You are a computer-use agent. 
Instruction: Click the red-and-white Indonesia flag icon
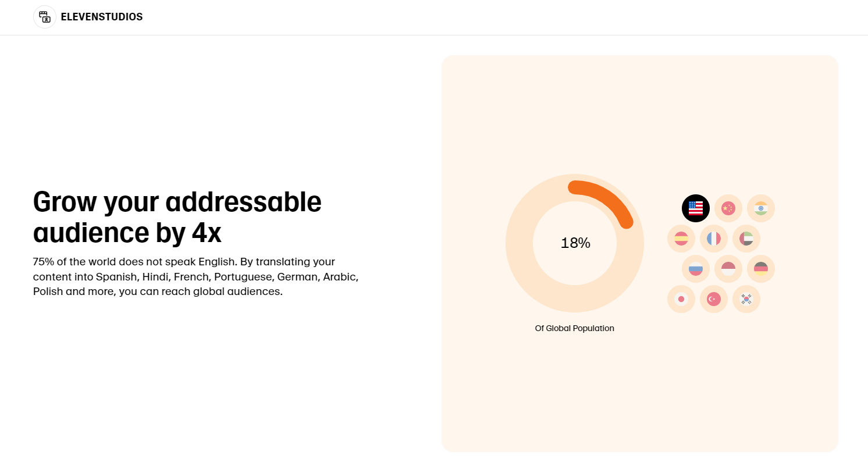[x=728, y=269]
